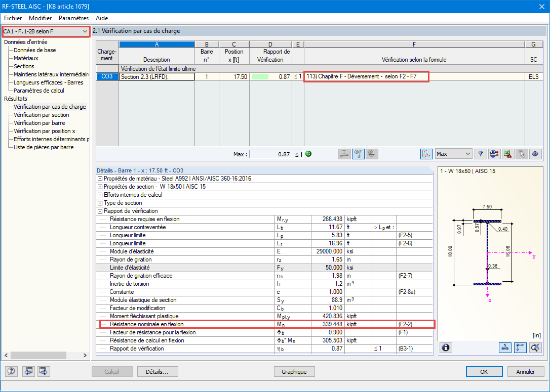The width and height of the screenshot is (550, 392).
Task: Select Données de base tree item
Action: (35, 50)
